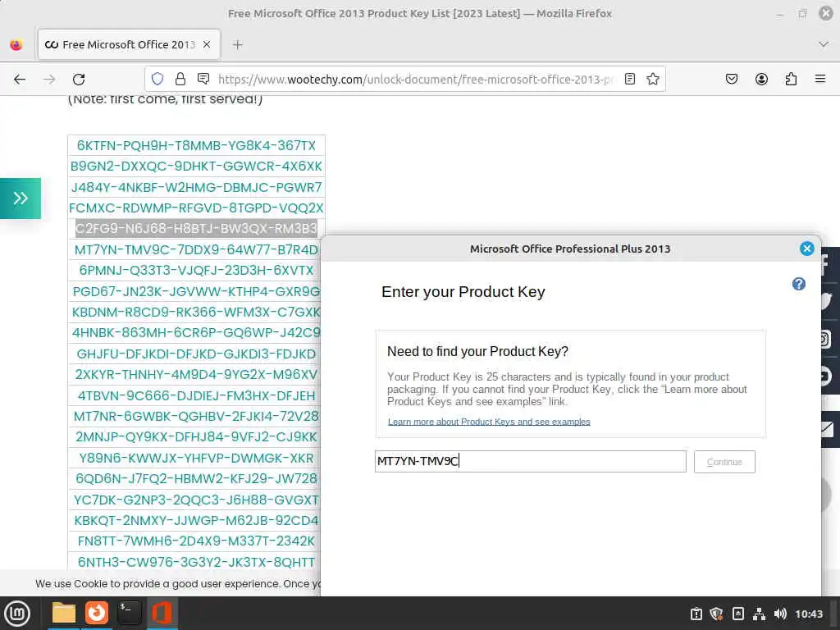This screenshot has width=840, height=630.
Task: Expand the list-all-tabs chevron
Action: click(x=824, y=44)
